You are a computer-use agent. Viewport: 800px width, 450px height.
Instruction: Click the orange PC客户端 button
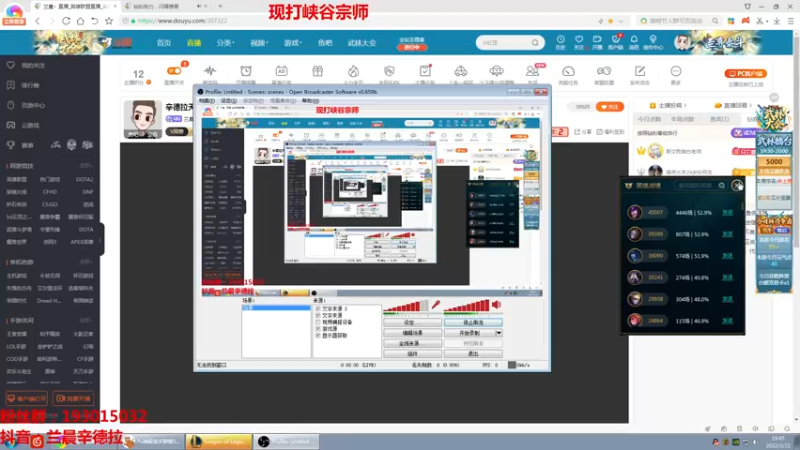745,73
